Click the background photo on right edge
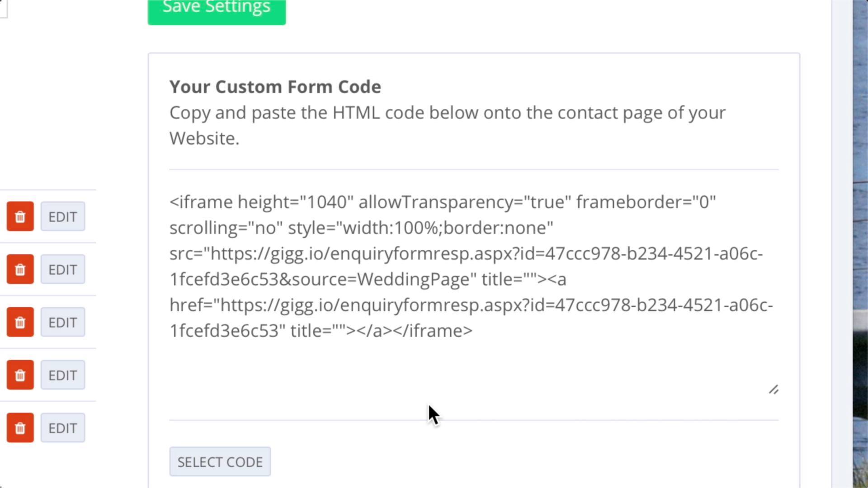 pyautogui.click(x=860, y=244)
